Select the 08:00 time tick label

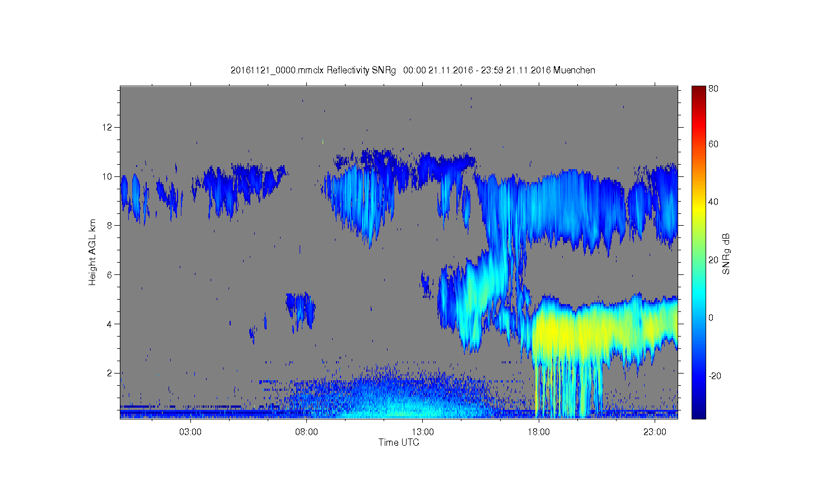307,432
